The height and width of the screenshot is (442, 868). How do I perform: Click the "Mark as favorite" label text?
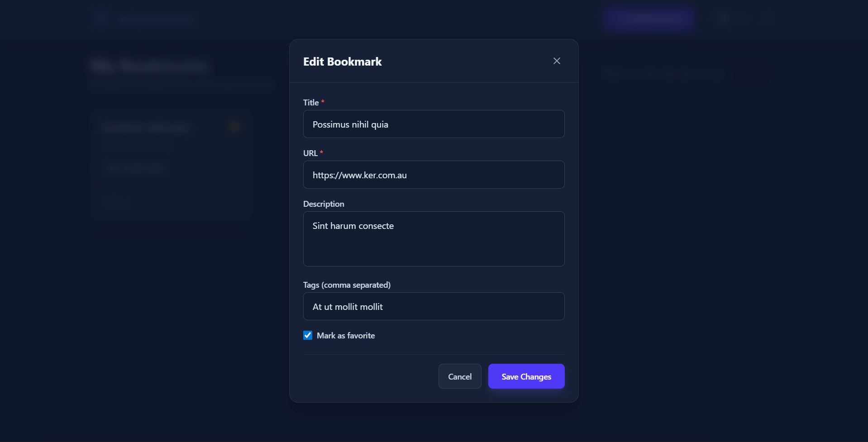pyautogui.click(x=346, y=336)
